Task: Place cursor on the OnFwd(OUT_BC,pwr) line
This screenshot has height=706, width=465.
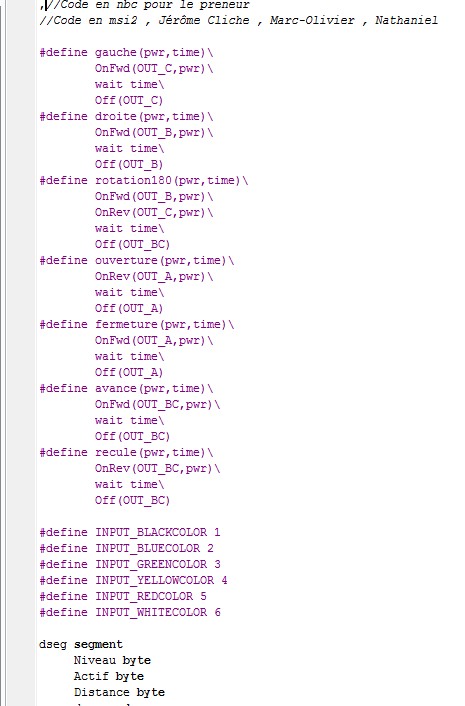Action: point(158,404)
